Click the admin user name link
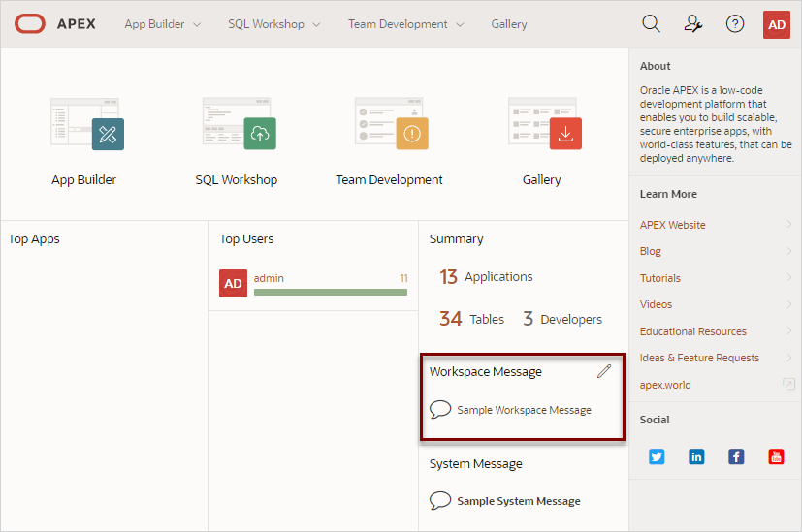Screen dimensions: 802x532 coord(269,278)
